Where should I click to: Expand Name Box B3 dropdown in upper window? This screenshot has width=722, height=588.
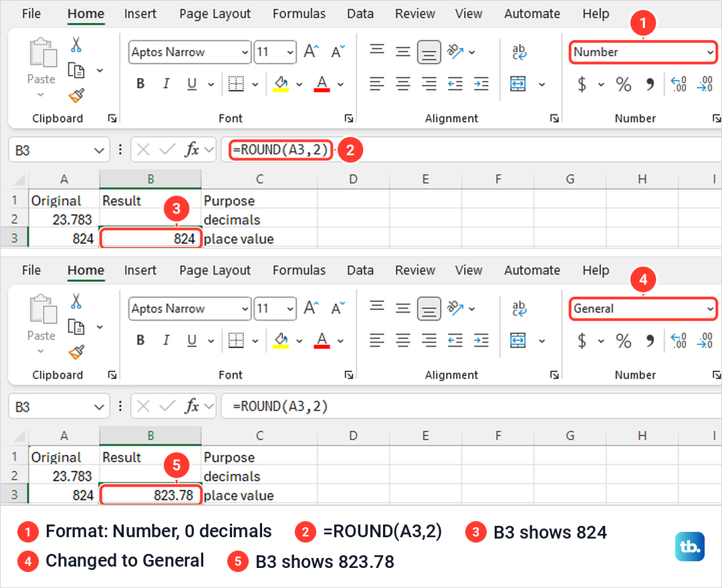(x=98, y=150)
